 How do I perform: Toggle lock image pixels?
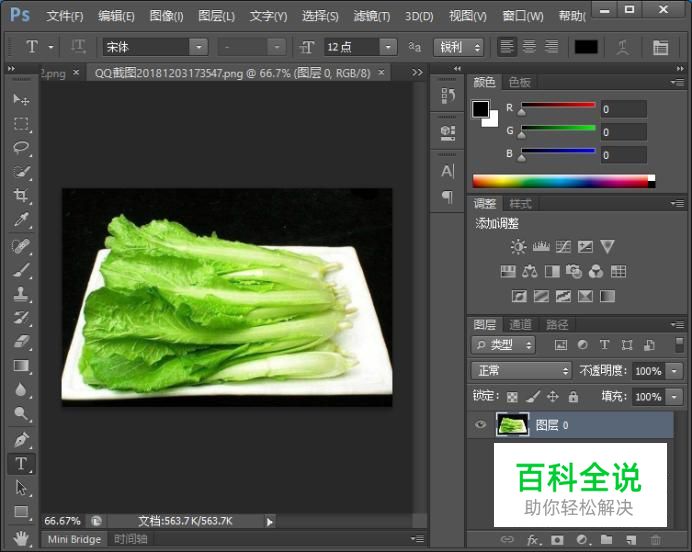pos(533,397)
